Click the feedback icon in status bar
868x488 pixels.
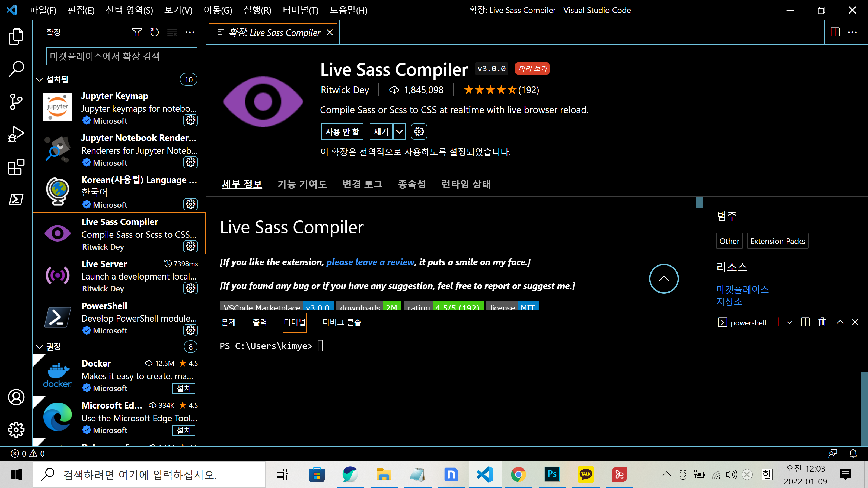[x=833, y=454]
